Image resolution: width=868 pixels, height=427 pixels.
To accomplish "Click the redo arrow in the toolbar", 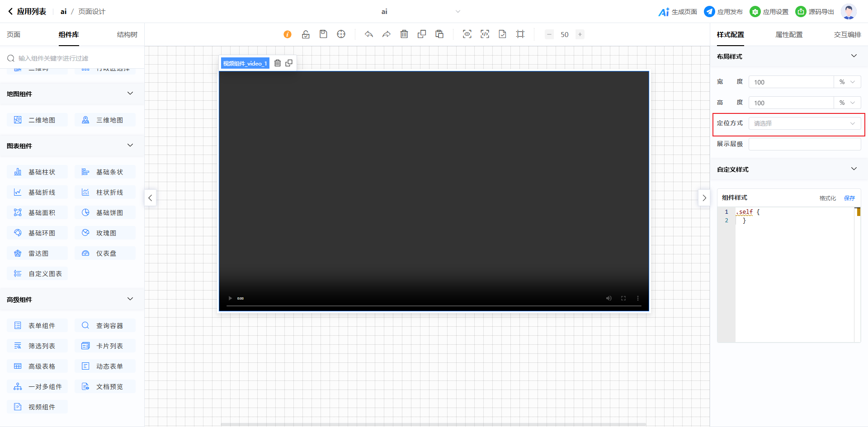I will point(387,34).
